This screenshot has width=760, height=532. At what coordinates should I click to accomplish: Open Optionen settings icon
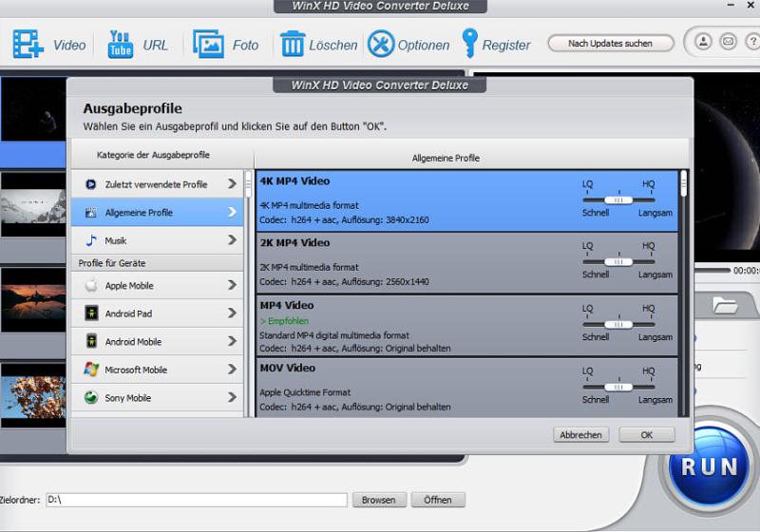380,44
